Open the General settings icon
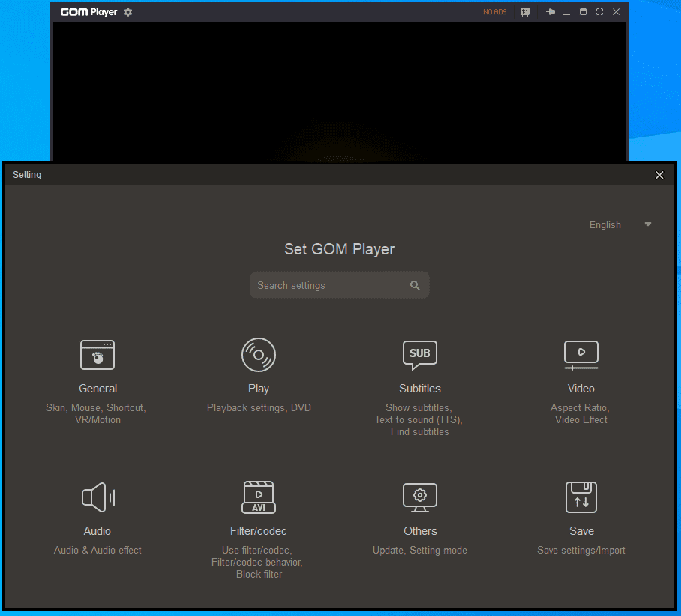Image resolution: width=681 pixels, height=616 pixels. coord(97,355)
